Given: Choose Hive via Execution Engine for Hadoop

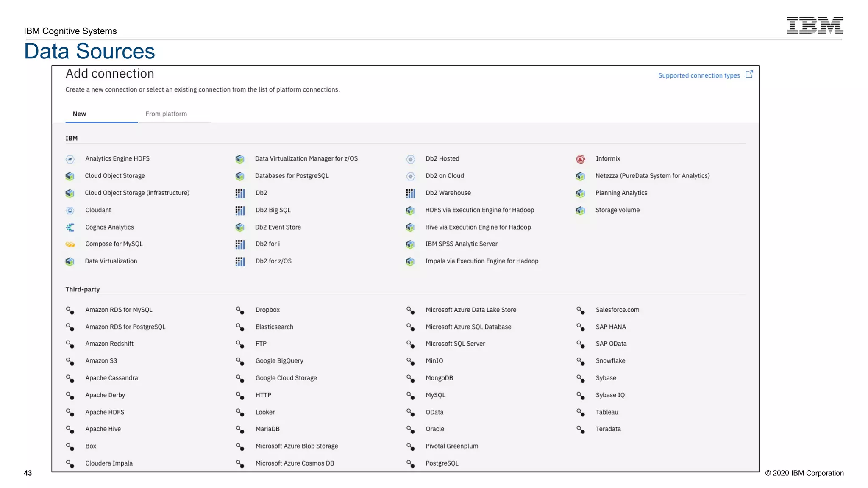Looking at the screenshot, I should tap(478, 227).
